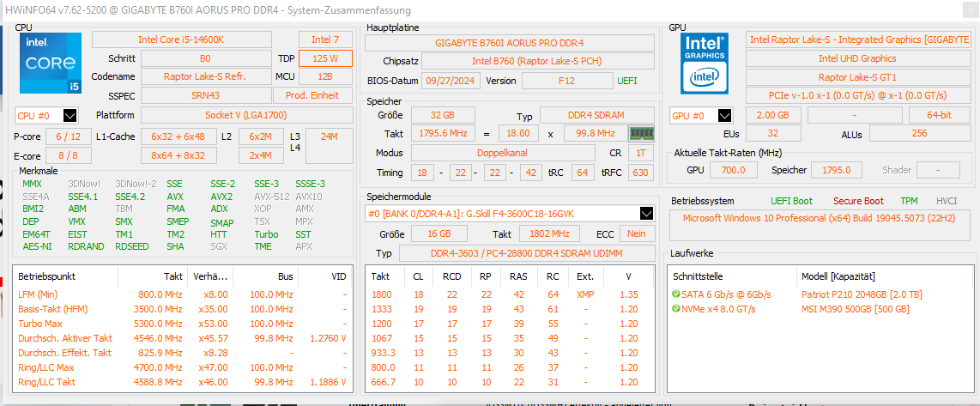980x406 pixels.
Task: Click the Doppelkanal mode field
Action: (503, 154)
